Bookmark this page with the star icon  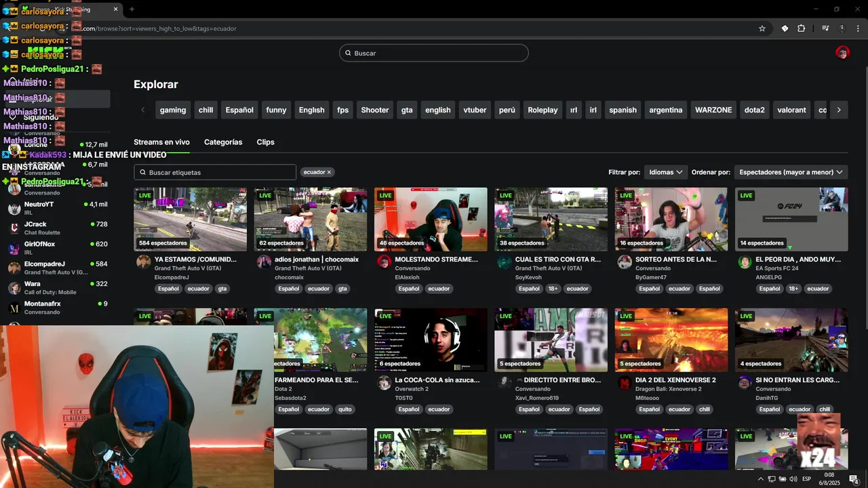[762, 28]
